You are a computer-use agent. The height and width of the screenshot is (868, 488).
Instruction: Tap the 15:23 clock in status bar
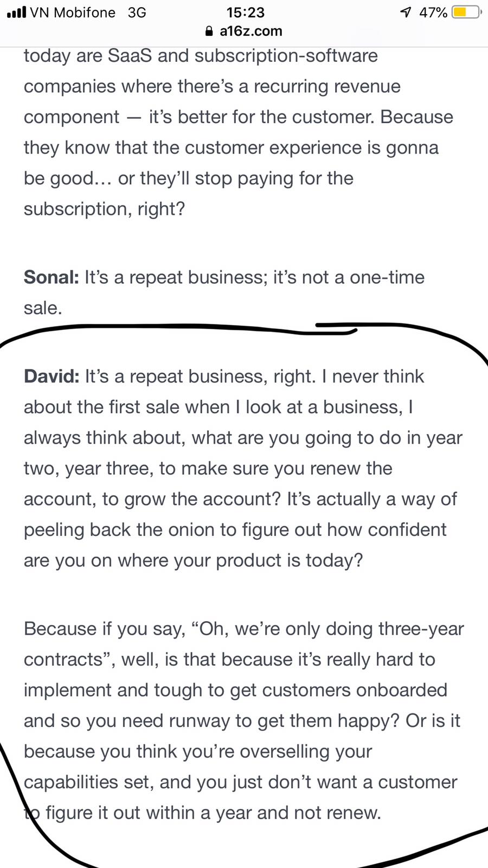246,12
